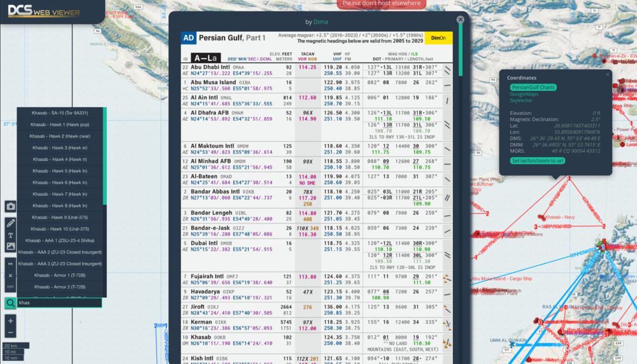
Task: Click the 20 km scale bar
Action: click(x=15, y=346)
